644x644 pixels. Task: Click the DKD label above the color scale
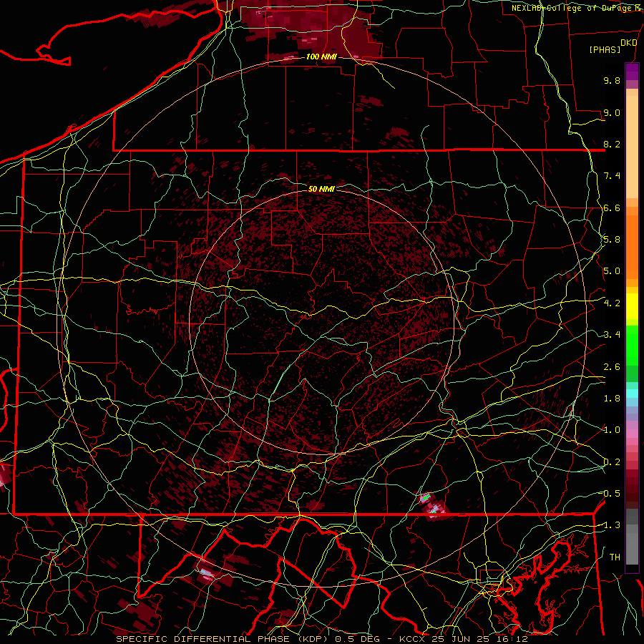tap(628, 43)
